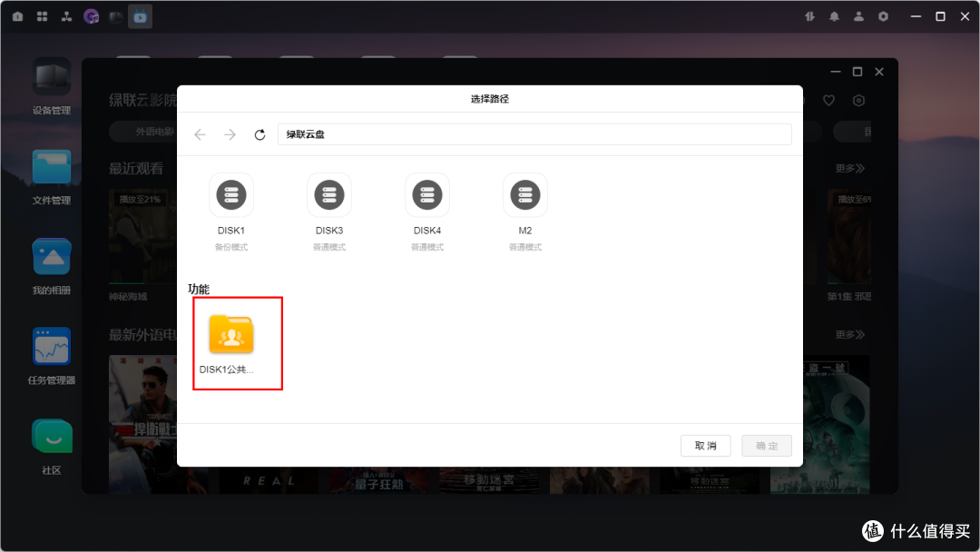This screenshot has width=980, height=552.
Task: Open cinema window settings icon
Action: coord(858,100)
